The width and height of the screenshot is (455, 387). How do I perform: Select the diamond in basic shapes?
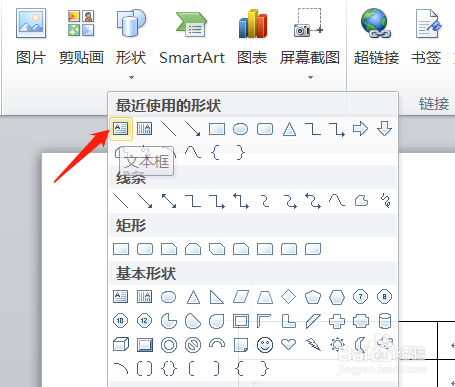click(289, 297)
